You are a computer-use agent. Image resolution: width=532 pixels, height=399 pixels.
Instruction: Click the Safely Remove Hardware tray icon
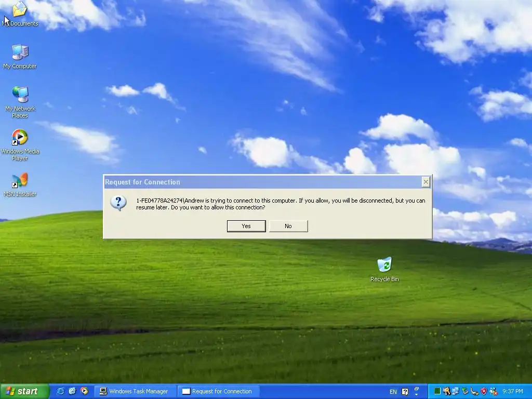point(465,391)
